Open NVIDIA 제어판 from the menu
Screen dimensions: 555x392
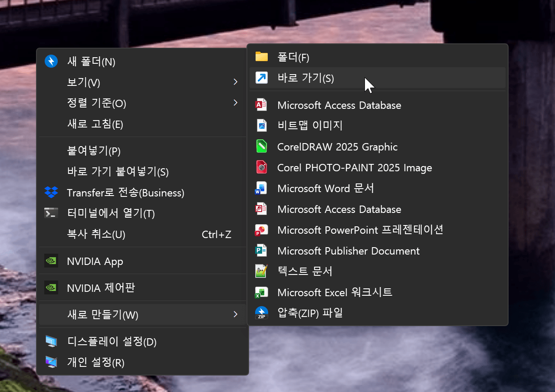pos(143,287)
